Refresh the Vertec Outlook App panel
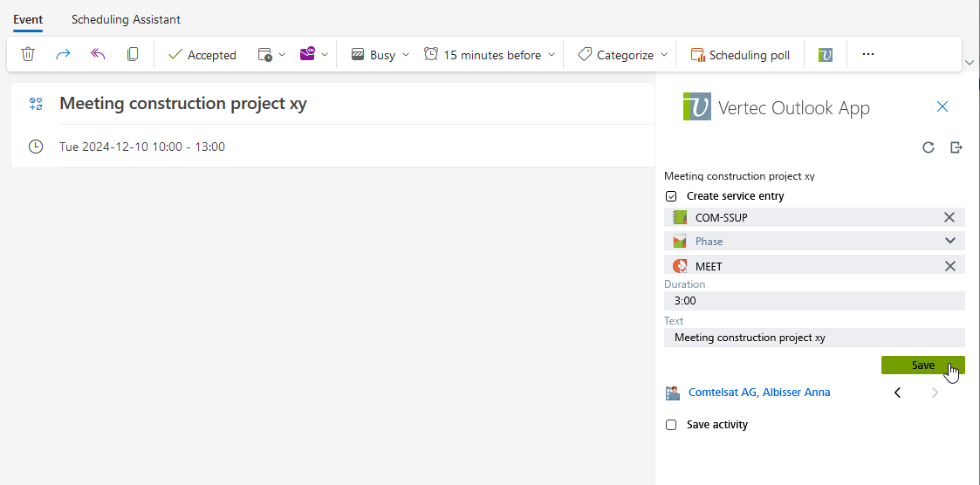 pos(929,147)
